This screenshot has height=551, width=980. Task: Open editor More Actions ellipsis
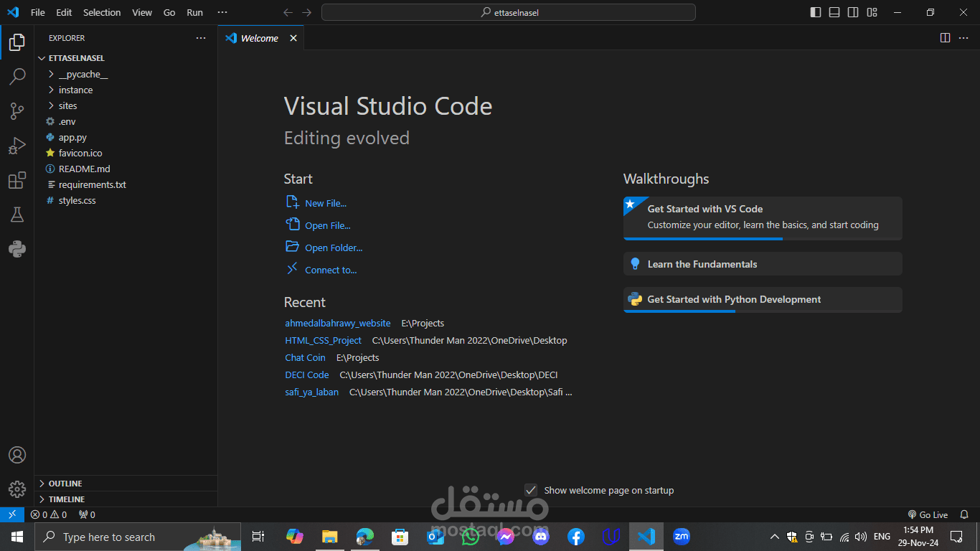(965, 38)
